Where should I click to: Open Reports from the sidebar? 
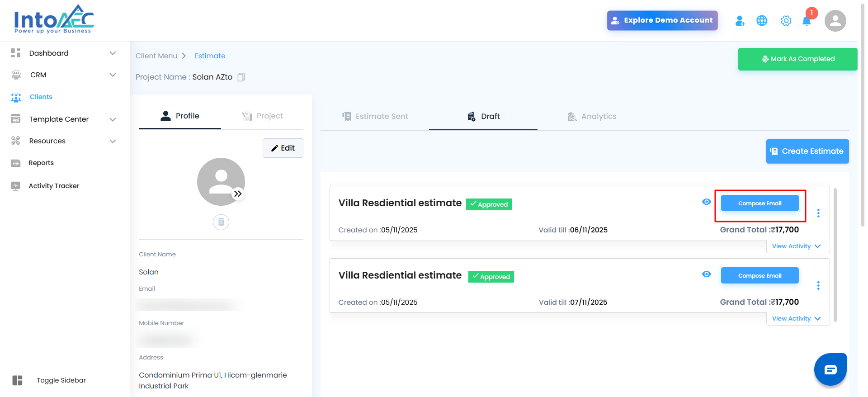click(x=41, y=163)
